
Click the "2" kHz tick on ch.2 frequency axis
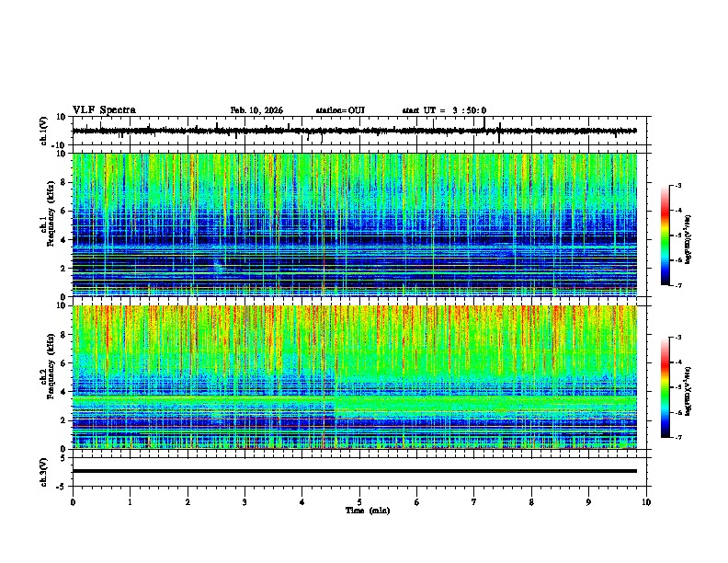click(64, 420)
